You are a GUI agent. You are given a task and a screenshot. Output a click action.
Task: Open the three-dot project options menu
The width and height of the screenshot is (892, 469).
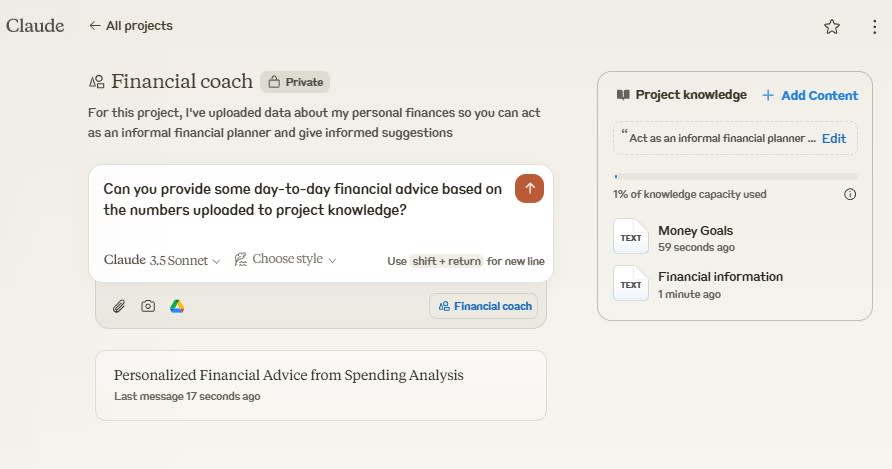point(874,27)
